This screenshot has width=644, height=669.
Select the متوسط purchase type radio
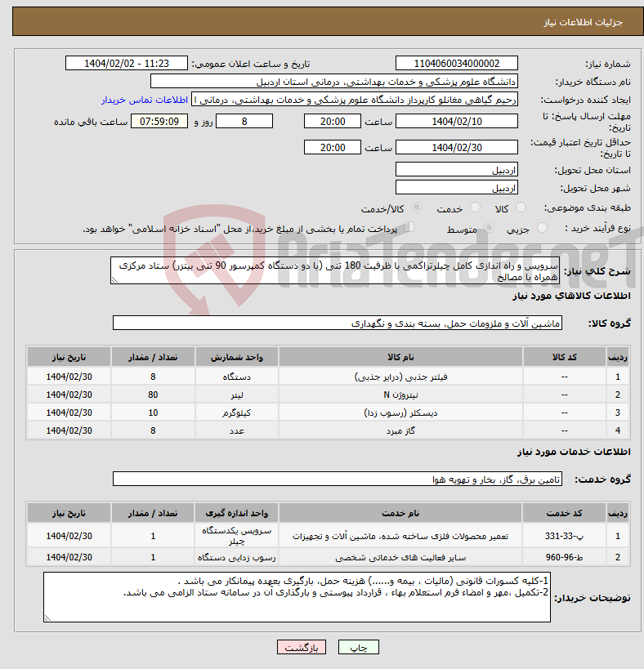pos(489,228)
